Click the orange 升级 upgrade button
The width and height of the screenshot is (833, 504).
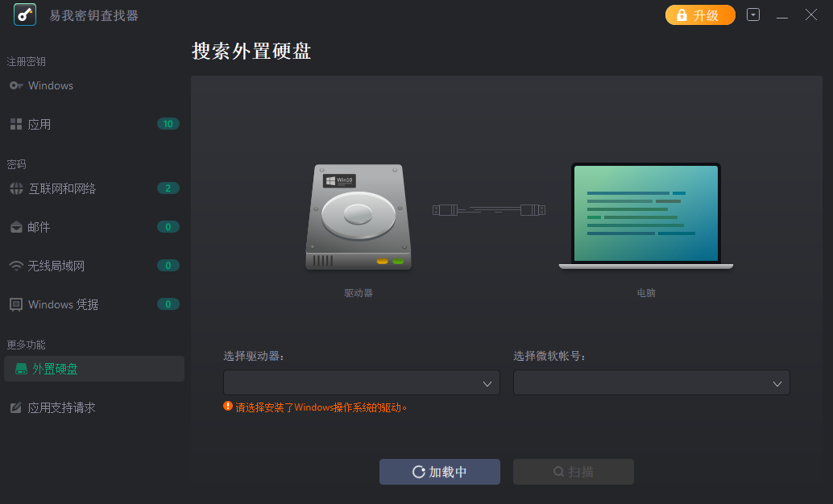point(700,15)
